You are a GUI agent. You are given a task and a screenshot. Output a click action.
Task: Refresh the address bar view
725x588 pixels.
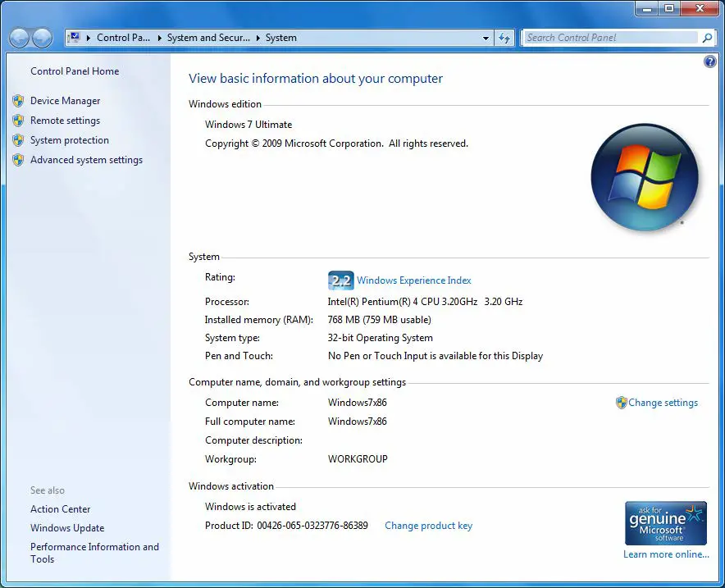pos(504,38)
